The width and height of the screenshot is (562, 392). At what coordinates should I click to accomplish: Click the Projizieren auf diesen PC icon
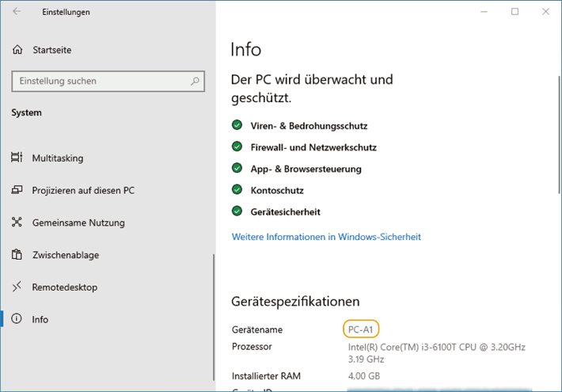(17, 191)
